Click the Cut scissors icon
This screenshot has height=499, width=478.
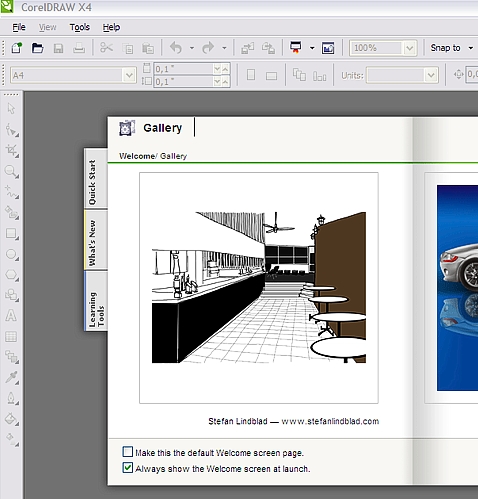click(x=106, y=48)
